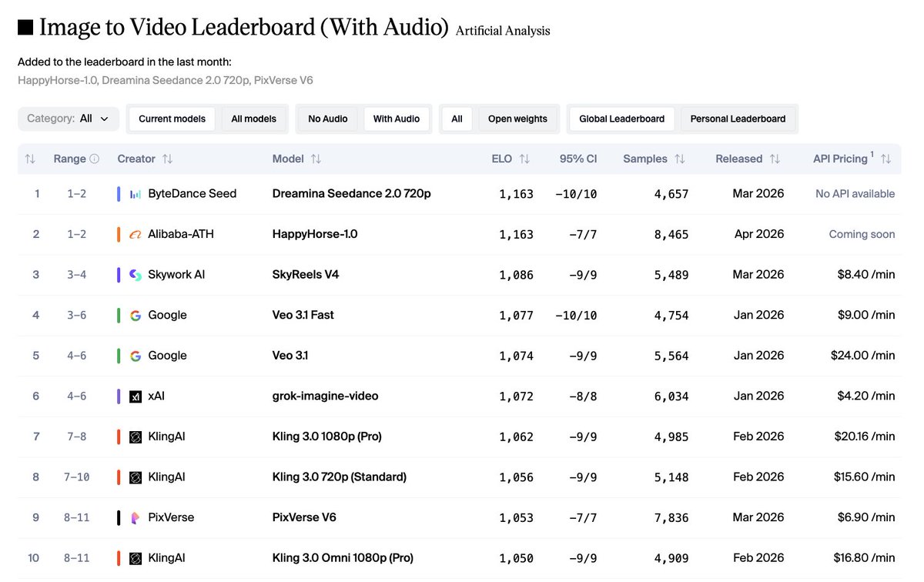Viewport: 924px width, 582px height.
Task: Switch to the Personal Leaderboard tab
Action: pos(738,119)
